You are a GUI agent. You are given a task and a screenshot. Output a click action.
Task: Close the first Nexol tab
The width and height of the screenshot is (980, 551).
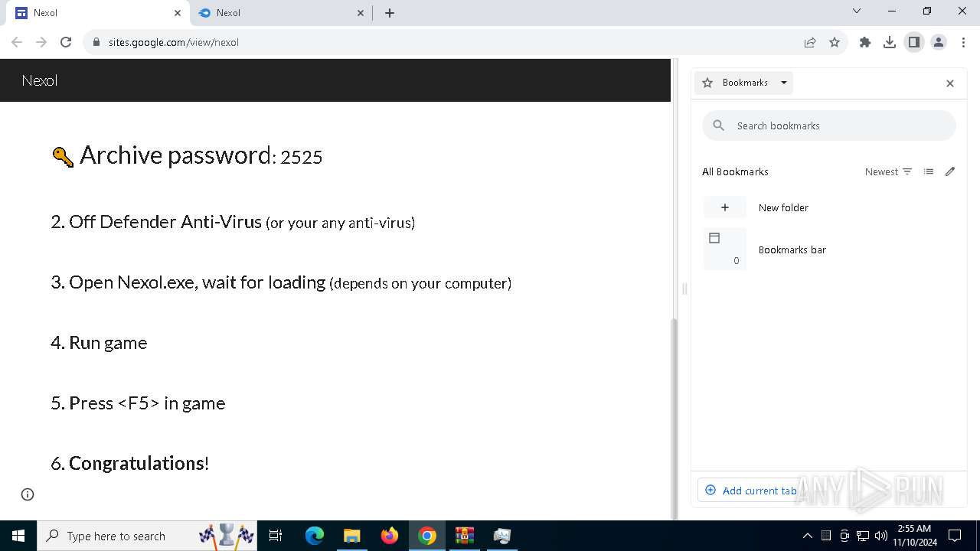pos(178,13)
